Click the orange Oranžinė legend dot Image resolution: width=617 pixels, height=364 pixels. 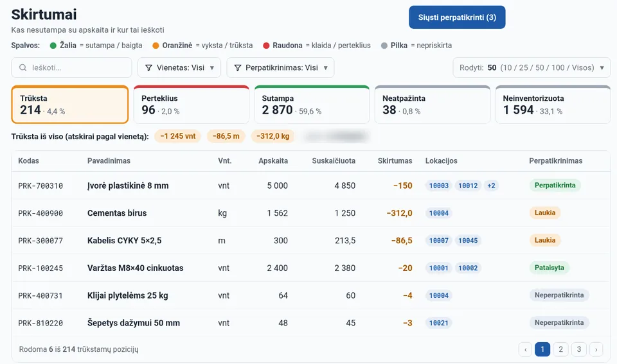point(156,46)
